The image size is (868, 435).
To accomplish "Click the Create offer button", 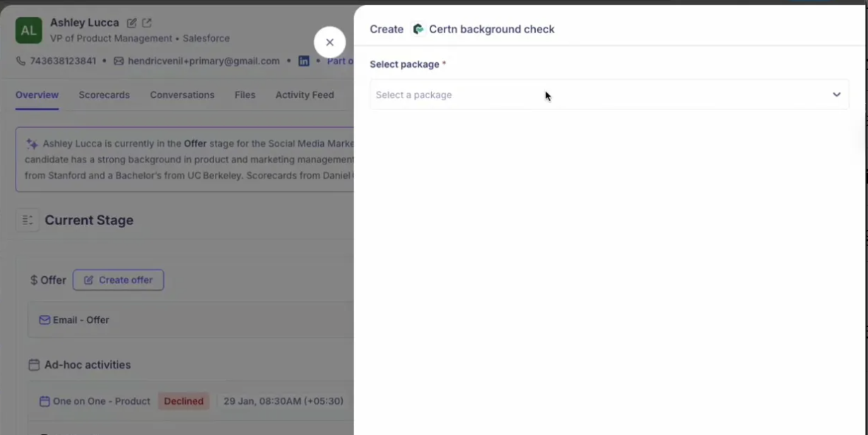I will point(118,280).
